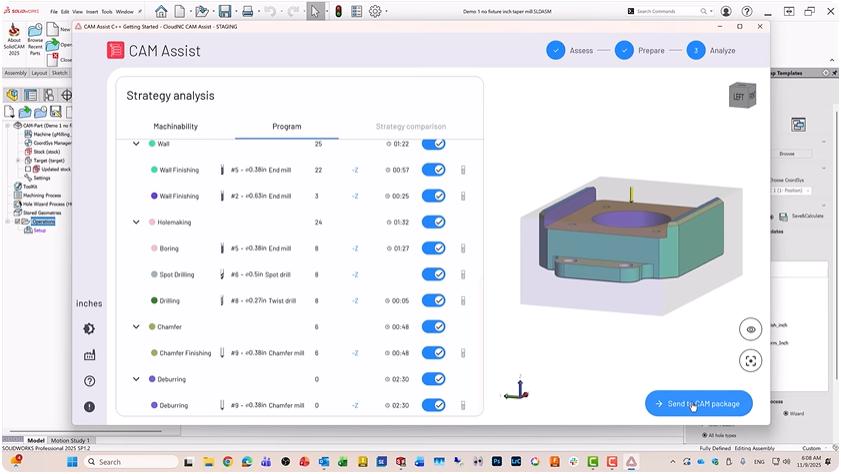Screen dimensions: 841x474
Task: Click the fit-to-view focus icon near the model
Action: (x=750, y=361)
